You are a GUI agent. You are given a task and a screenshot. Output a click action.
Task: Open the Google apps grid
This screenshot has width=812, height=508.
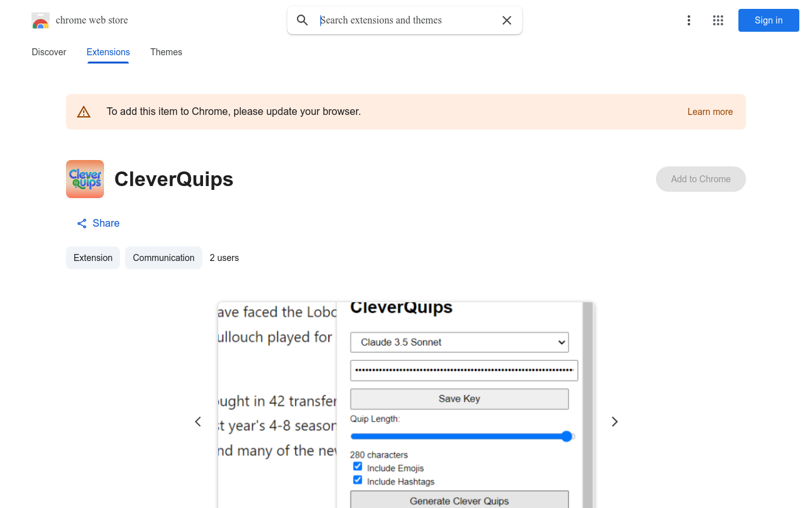point(718,20)
